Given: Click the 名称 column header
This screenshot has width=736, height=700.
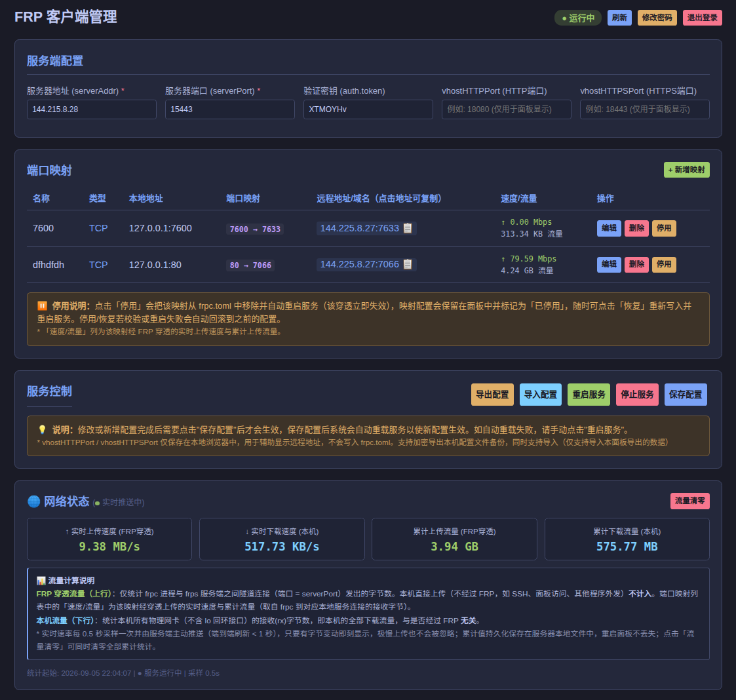Looking at the screenshot, I should (x=41, y=198).
